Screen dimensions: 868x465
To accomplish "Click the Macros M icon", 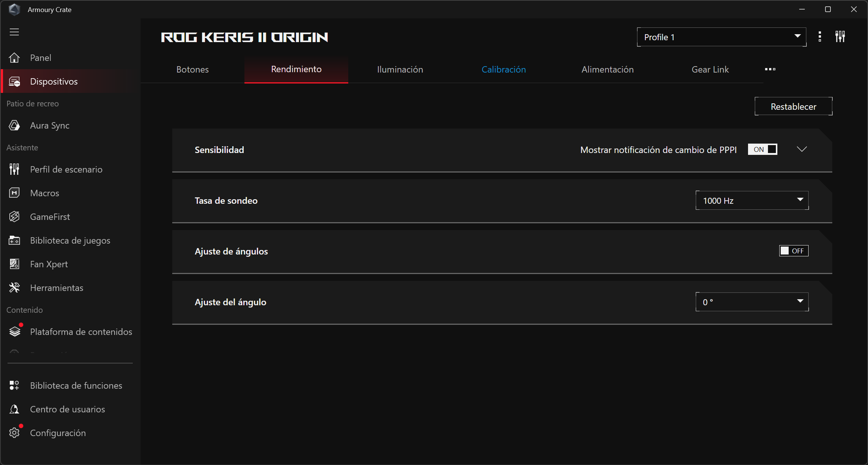I will (14, 193).
